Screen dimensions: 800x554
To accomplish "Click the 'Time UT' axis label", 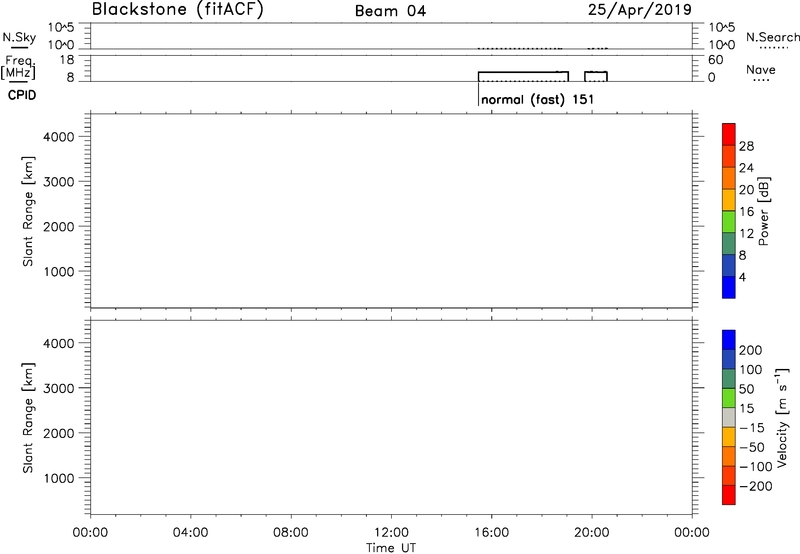I will [x=391, y=548].
